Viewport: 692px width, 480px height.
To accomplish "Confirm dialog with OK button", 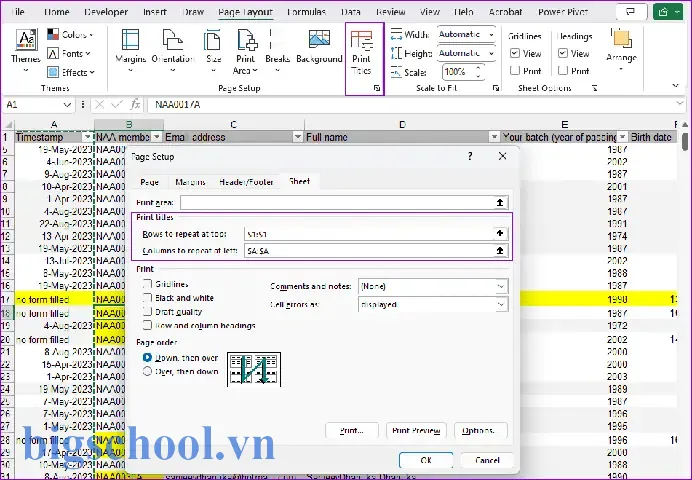I will pyautogui.click(x=426, y=460).
